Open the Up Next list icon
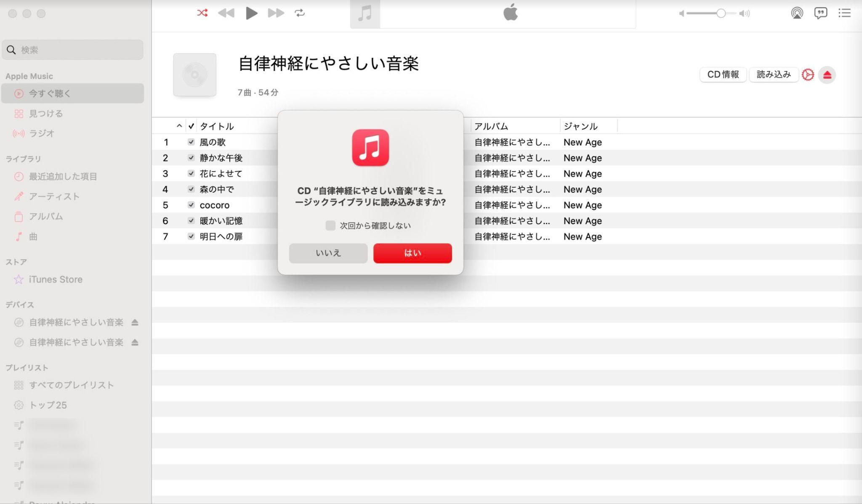The image size is (862, 504). click(x=844, y=13)
